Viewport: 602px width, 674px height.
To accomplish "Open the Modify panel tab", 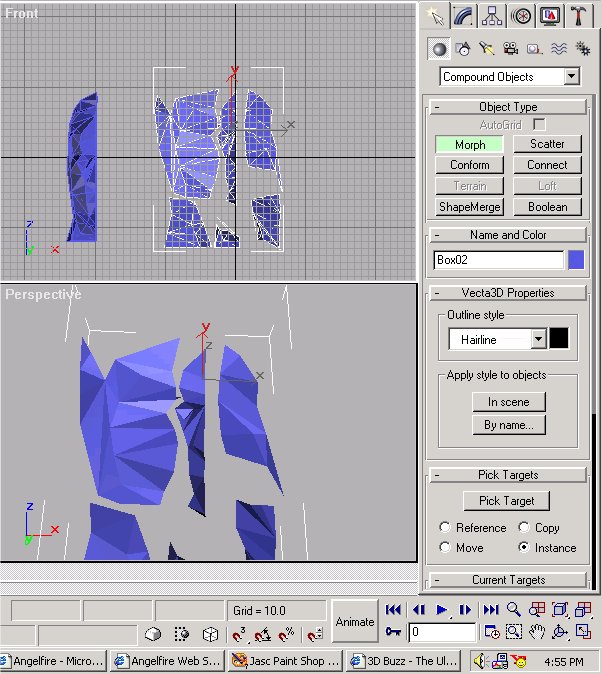I will [463, 15].
